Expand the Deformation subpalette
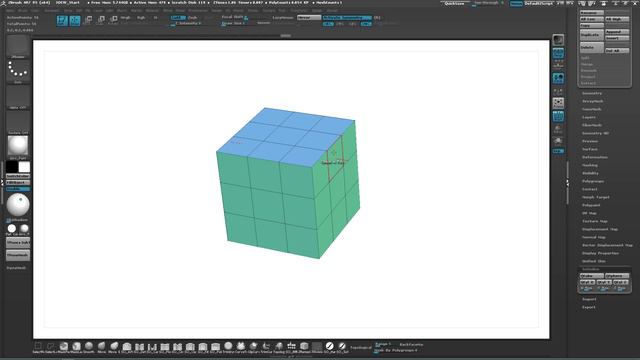This screenshot has height=360, width=640. click(595, 157)
